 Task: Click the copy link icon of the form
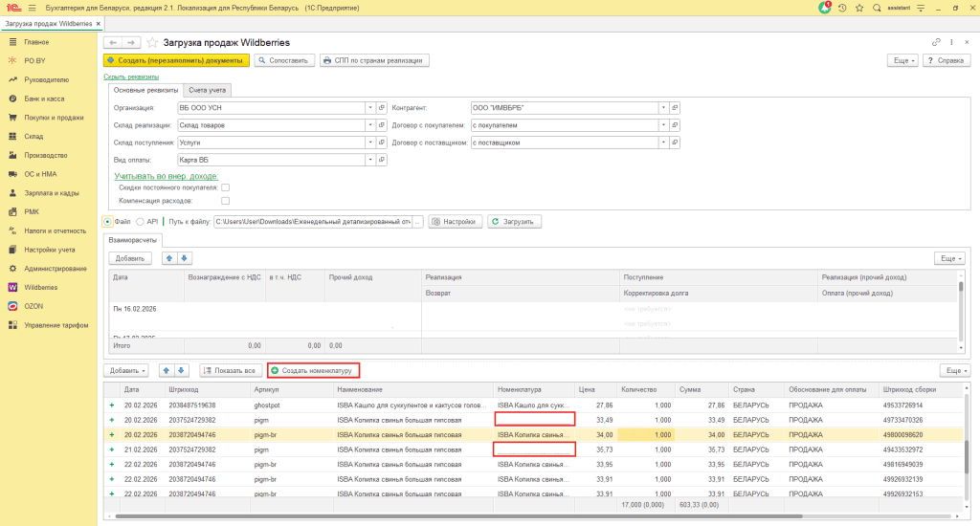click(x=936, y=43)
